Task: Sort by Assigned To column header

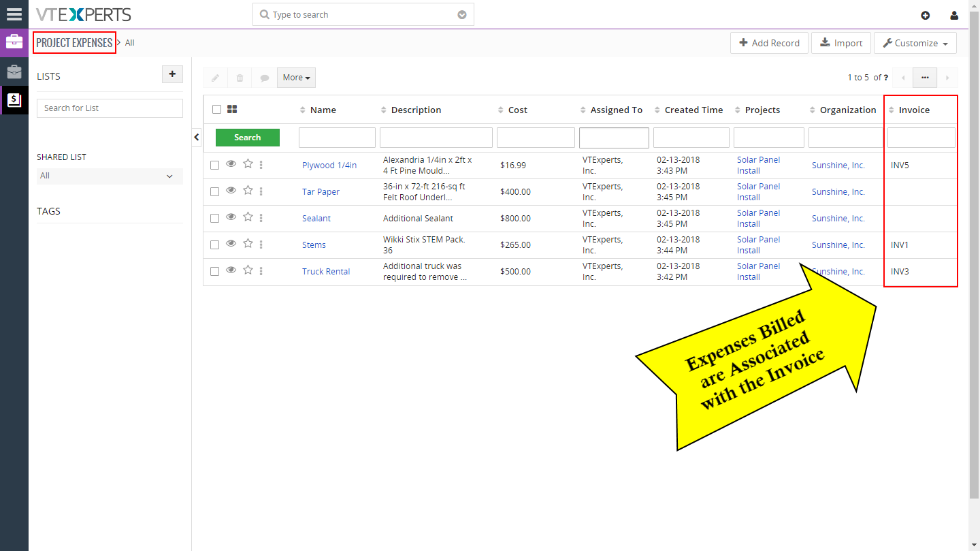Action: pos(616,110)
